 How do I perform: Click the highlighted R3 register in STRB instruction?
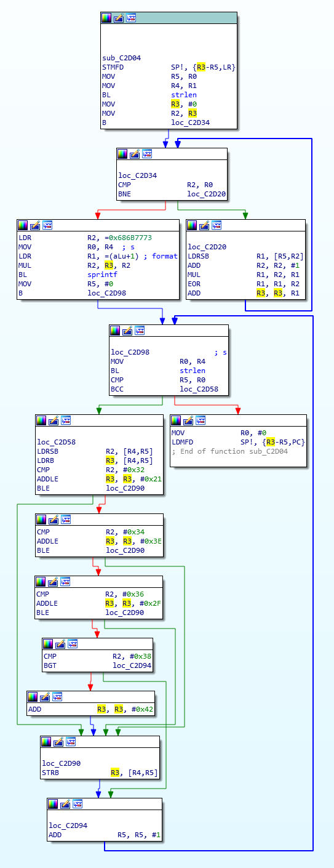tap(114, 772)
